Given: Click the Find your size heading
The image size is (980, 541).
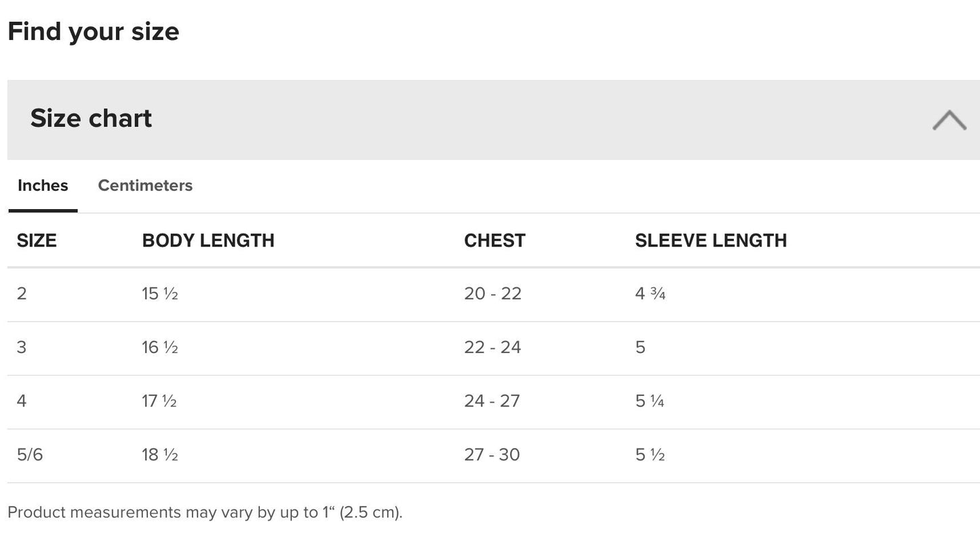Looking at the screenshot, I should 94,31.
